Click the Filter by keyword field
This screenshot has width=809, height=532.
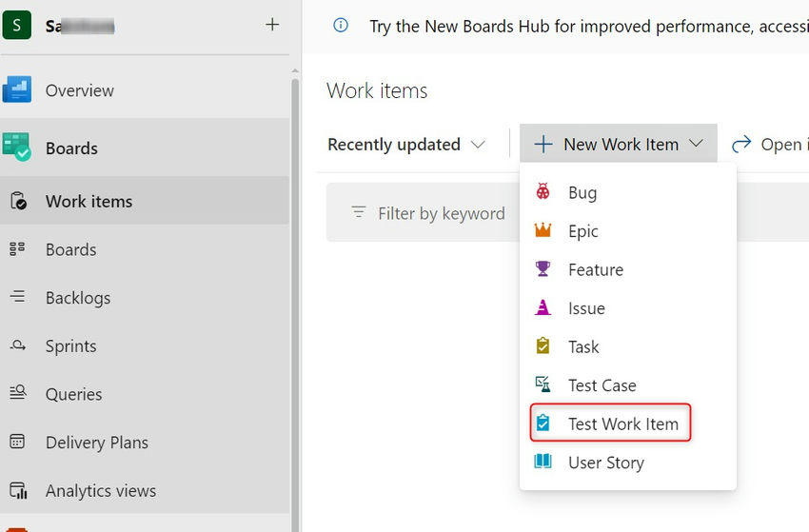(x=441, y=213)
